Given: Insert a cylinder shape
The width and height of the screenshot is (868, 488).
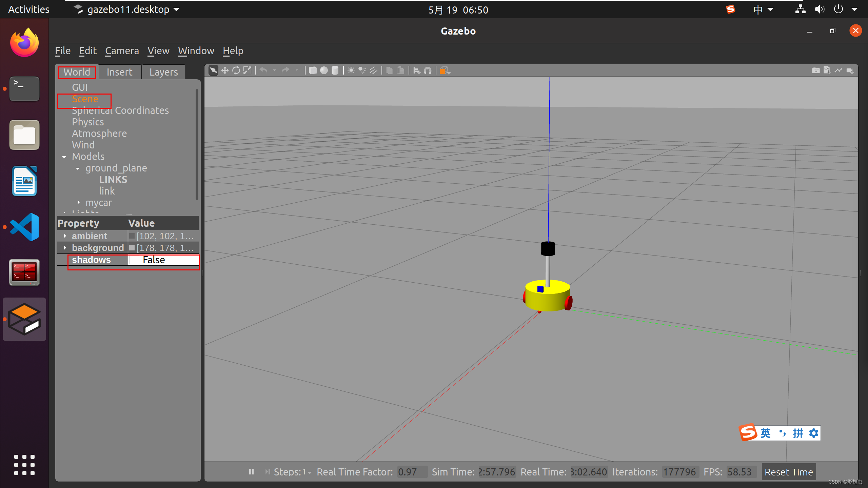Looking at the screenshot, I should [335, 70].
